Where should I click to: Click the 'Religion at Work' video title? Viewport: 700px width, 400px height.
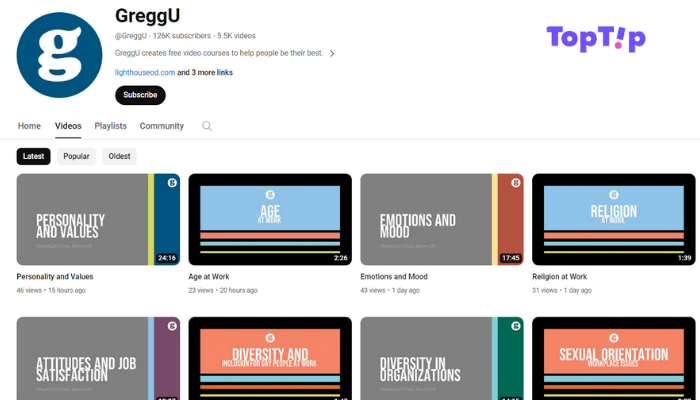coord(559,277)
